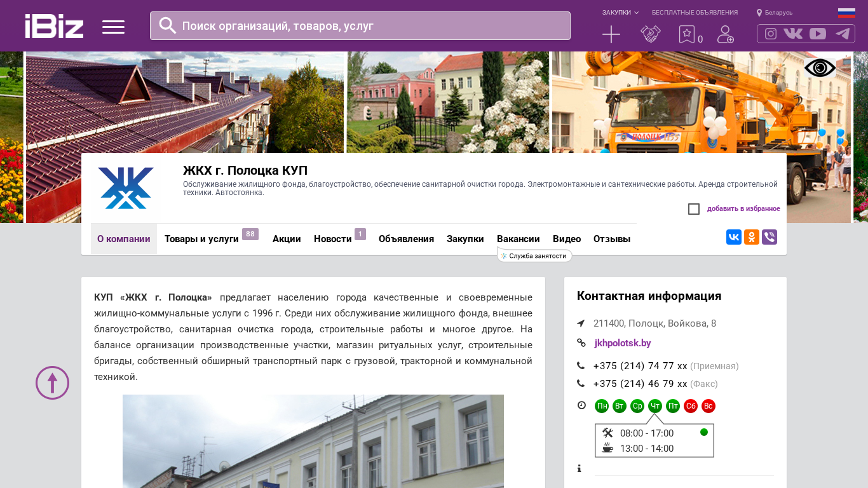Switch to the Акции tab
Image resolution: width=868 pixels, height=488 pixels.
[287, 239]
